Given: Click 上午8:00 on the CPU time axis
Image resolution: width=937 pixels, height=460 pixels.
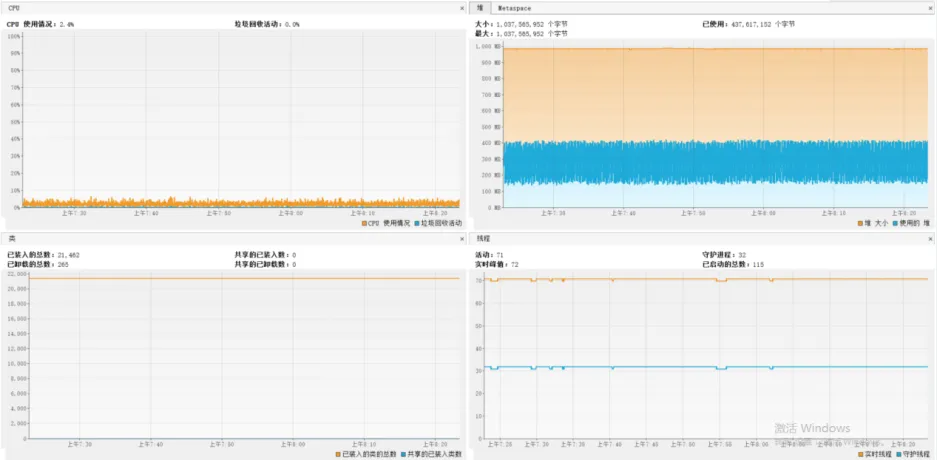Looking at the screenshot, I should coord(290,212).
